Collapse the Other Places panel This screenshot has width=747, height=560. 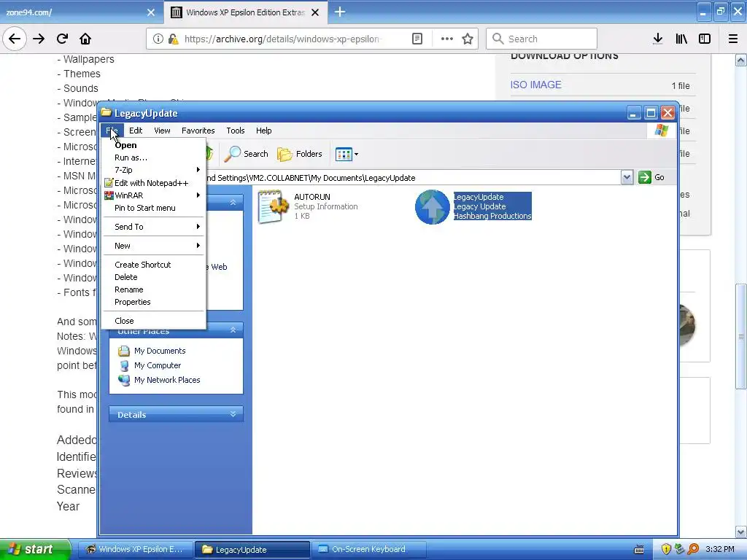tap(233, 330)
